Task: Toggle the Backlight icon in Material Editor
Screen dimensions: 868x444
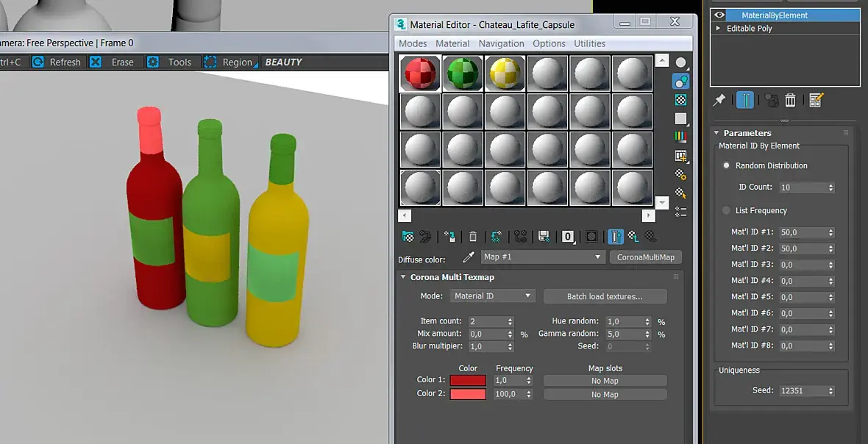Action: pos(681,82)
